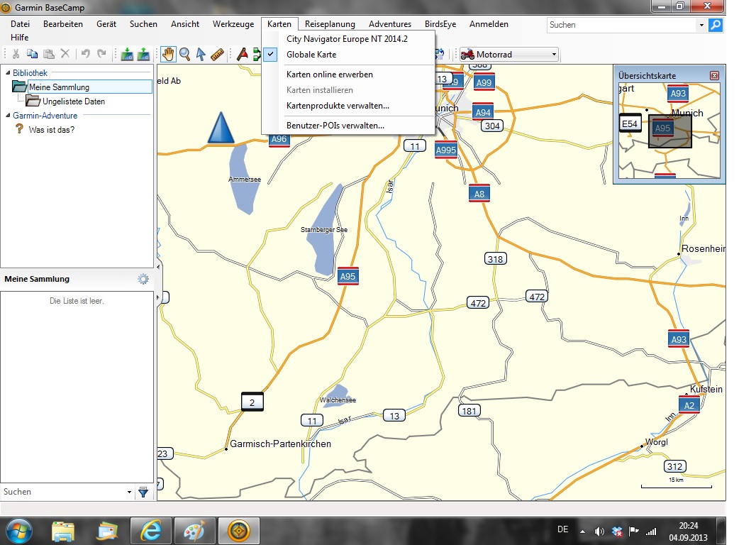The height and width of the screenshot is (545, 756).
Task: Open Kartenprodukte verwalten menu entry
Action: [x=338, y=106]
